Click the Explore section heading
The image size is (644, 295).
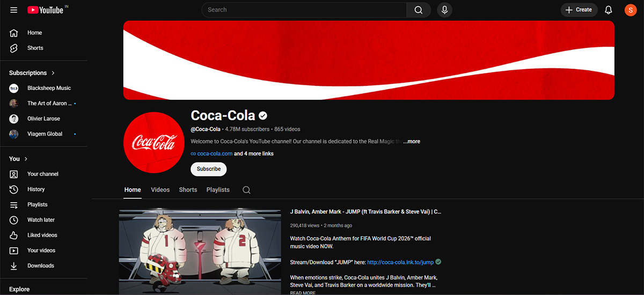(x=19, y=289)
